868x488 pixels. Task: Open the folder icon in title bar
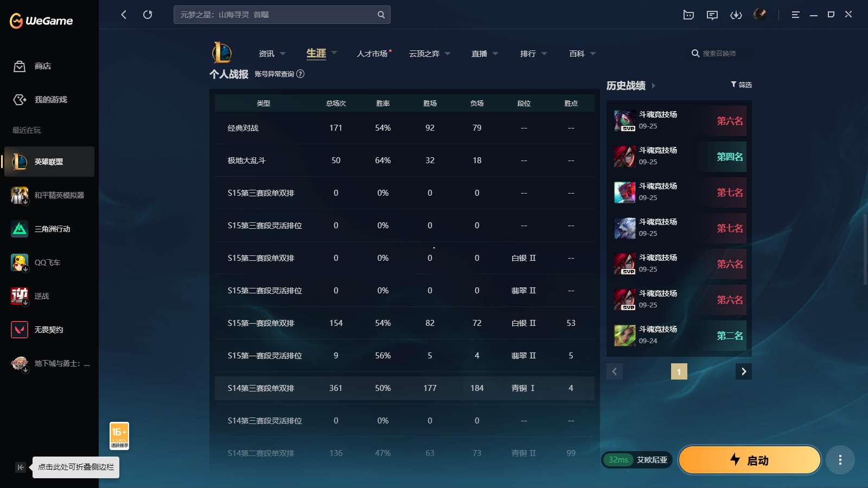pos(688,15)
